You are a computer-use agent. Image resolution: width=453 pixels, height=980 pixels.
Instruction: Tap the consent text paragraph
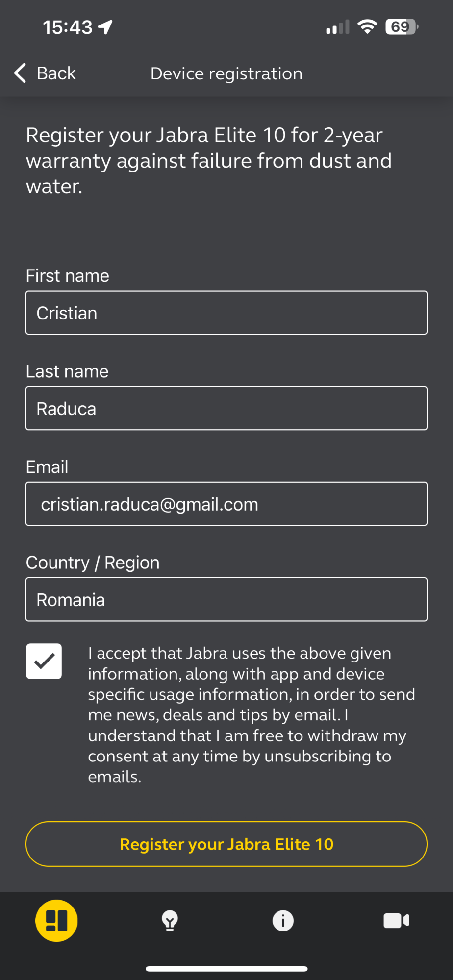click(251, 714)
